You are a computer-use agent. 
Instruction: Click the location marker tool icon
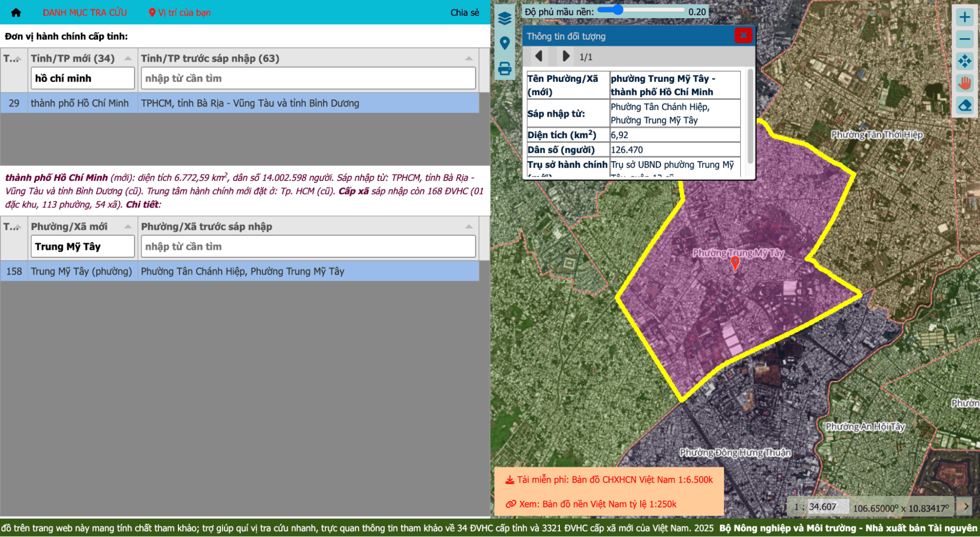point(504,43)
